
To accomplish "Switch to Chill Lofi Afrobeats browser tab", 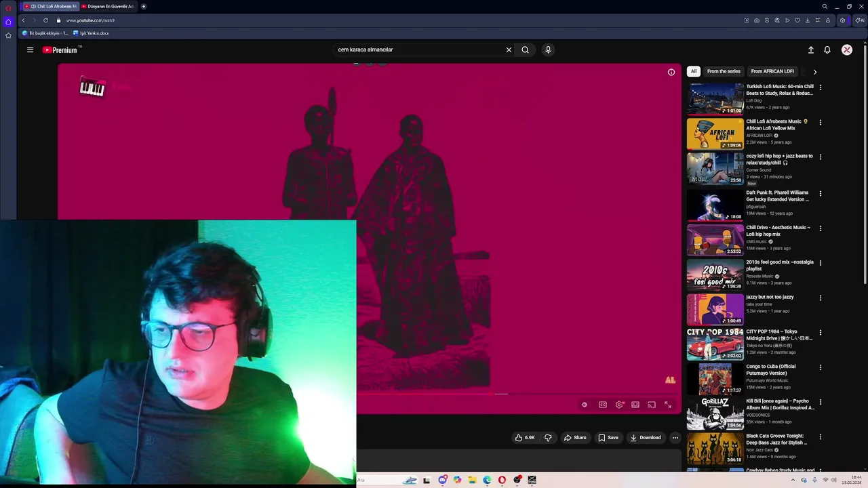I will pyautogui.click(x=50, y=6).
